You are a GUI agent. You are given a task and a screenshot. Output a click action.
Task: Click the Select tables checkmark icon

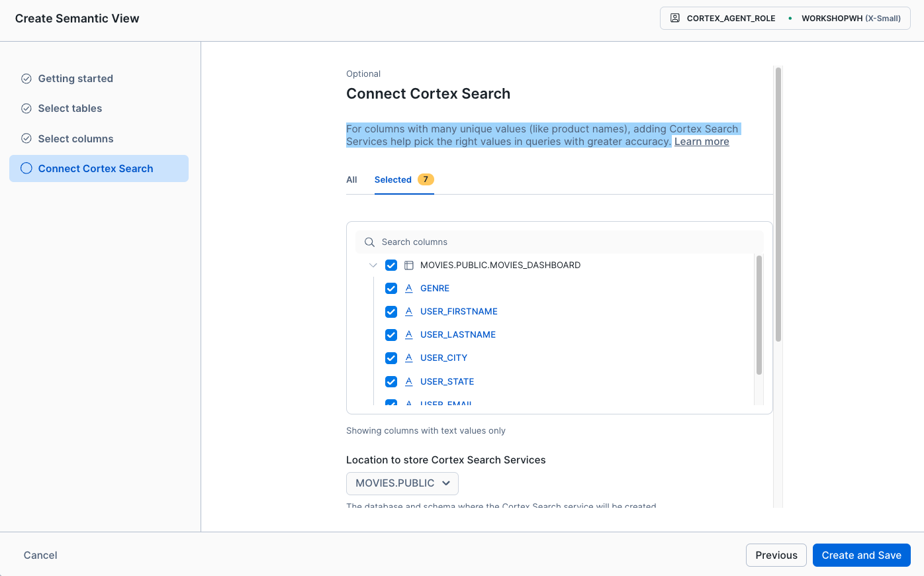(26, 109)
